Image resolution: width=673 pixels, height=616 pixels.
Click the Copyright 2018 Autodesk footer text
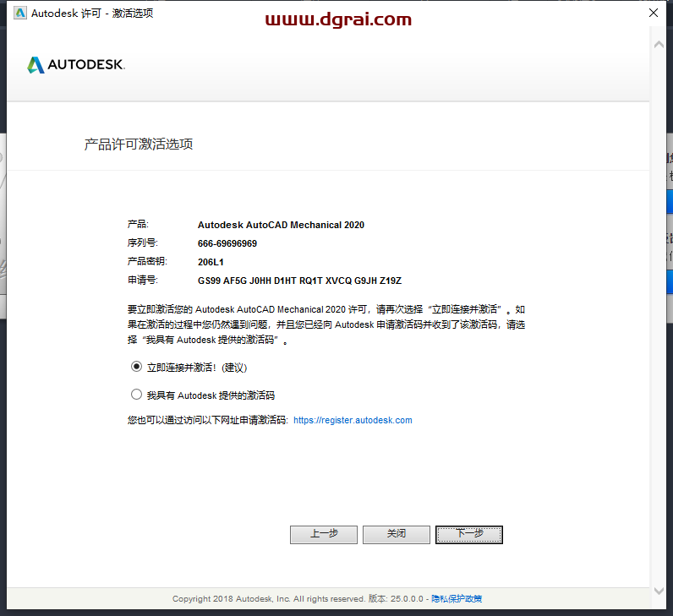(x=268, y=599)
